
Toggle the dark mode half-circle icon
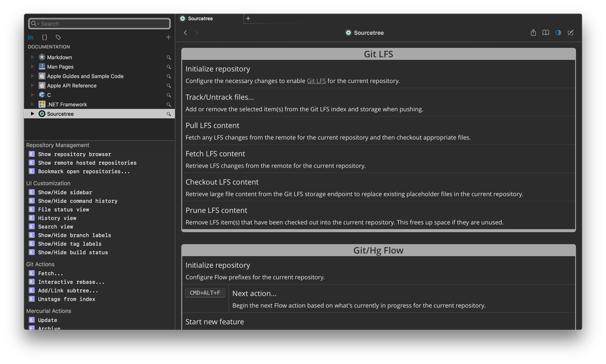coord(559,33)
